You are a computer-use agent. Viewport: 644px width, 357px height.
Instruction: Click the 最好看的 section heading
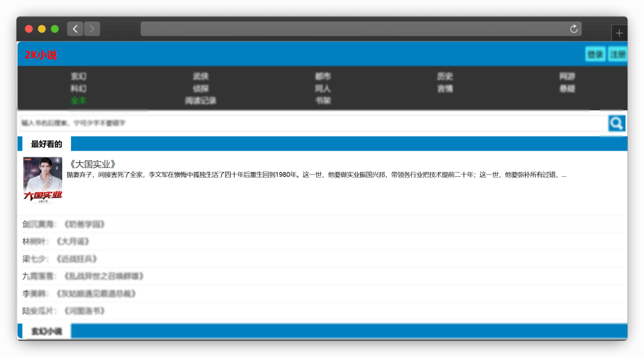pyautogui.click(x=47, y=144)
